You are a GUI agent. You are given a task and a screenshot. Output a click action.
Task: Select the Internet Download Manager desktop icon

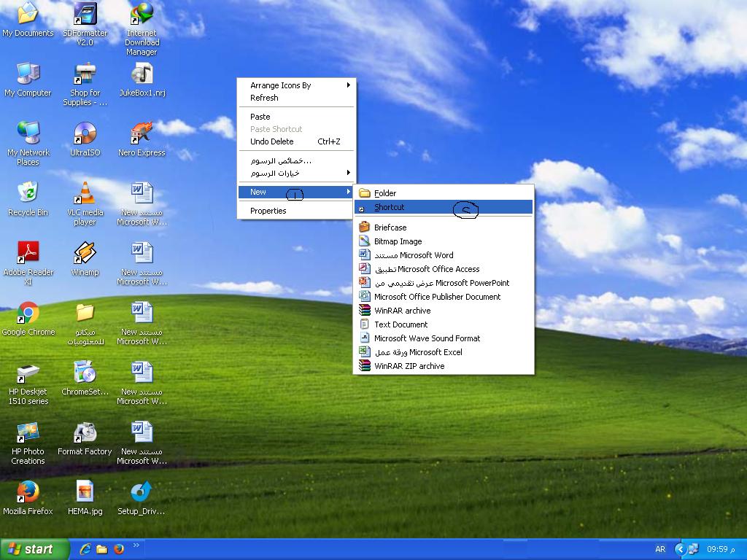coord(142,28)
